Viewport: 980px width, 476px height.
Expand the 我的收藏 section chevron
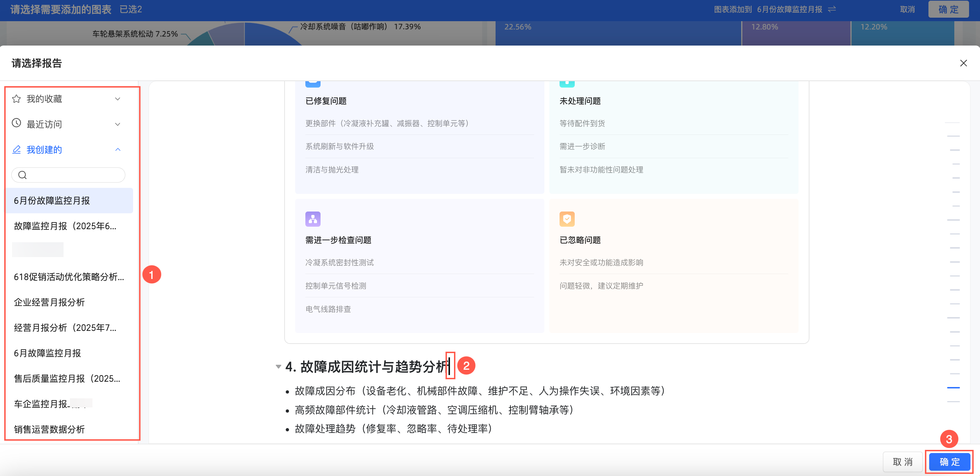coord(118,99)
